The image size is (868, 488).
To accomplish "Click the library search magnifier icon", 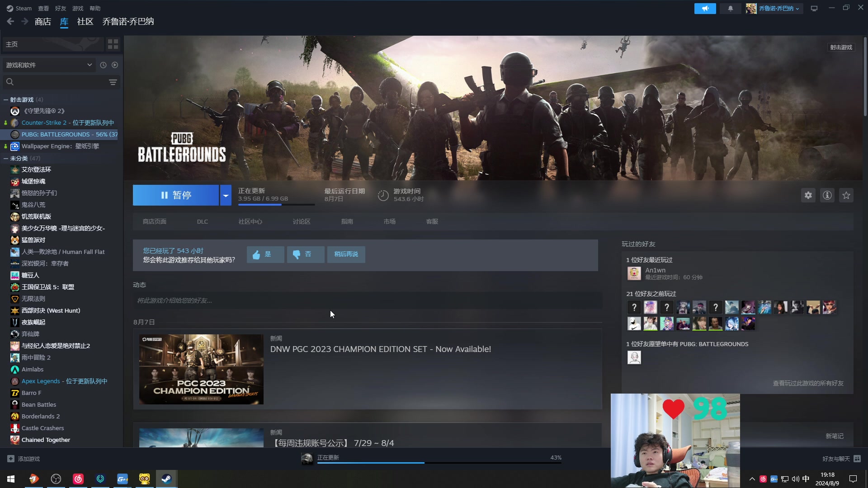I will [x=10, y=82].
